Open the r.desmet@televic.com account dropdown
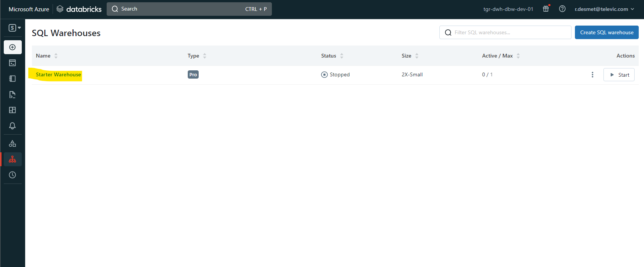Screen dimensions: 644x267 click(604, 9)
